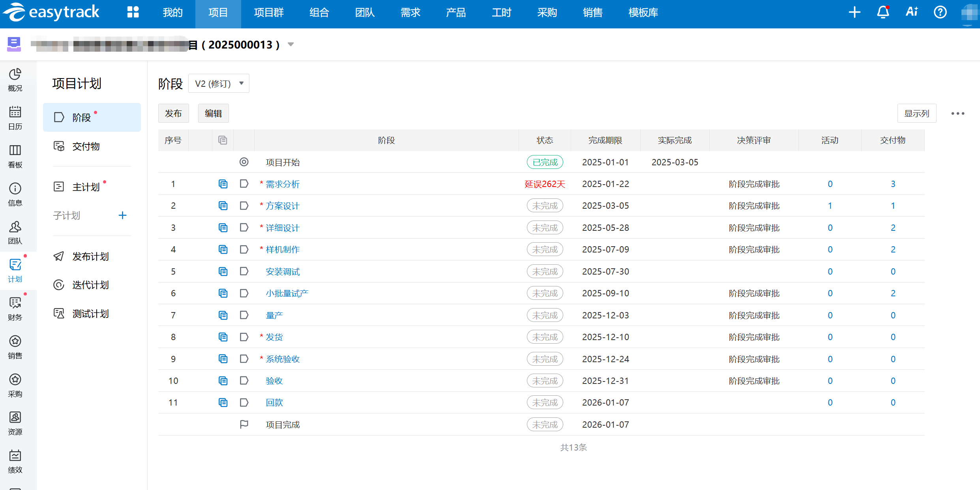
Task: Click the help question mark icon
Action: tap(940, 12)
